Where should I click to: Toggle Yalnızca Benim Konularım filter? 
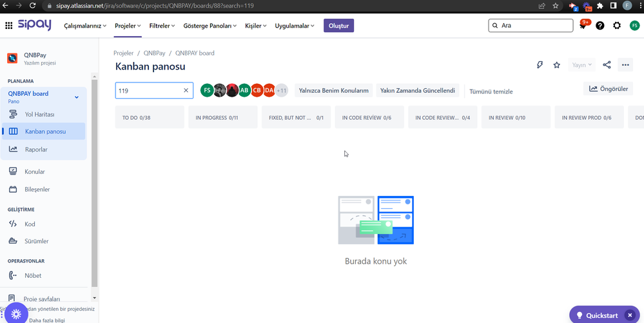coord(333,90)
